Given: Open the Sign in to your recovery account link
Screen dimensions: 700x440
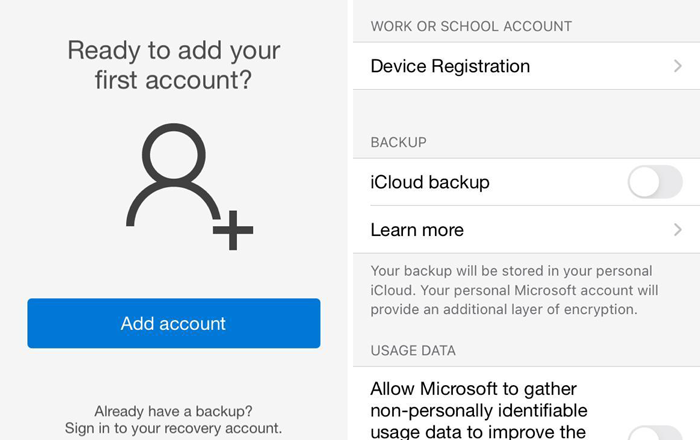Looking at the screenshot, I should point(173,428).
